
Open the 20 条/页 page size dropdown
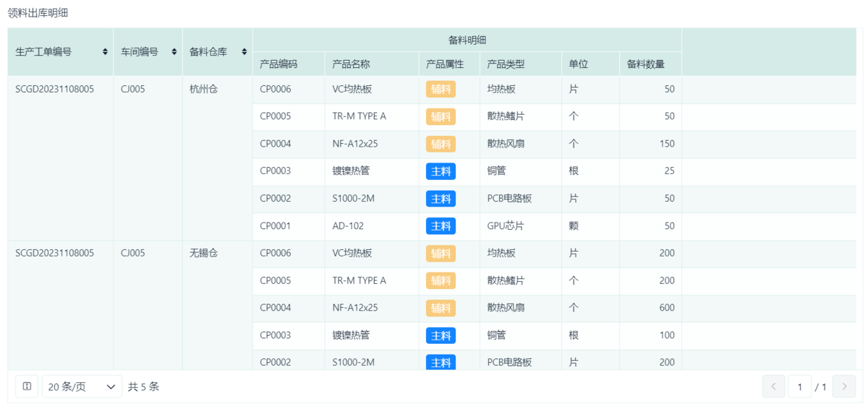pos(82,387)
